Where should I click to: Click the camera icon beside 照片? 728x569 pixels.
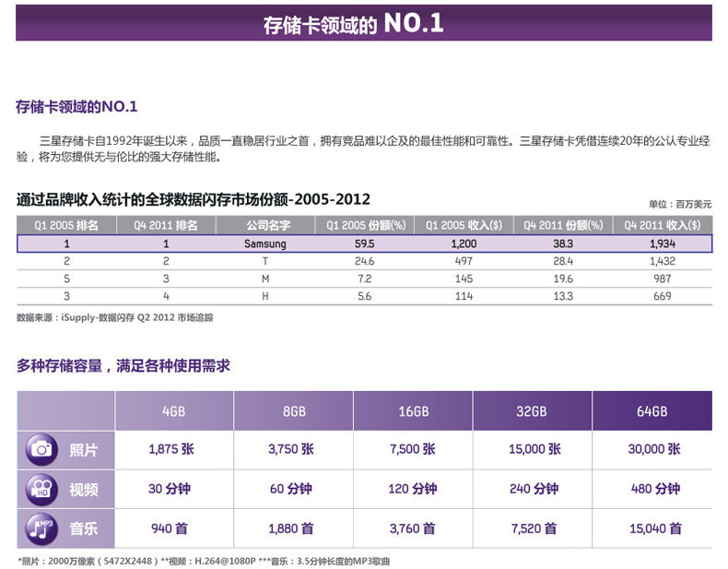pos(41,450)
